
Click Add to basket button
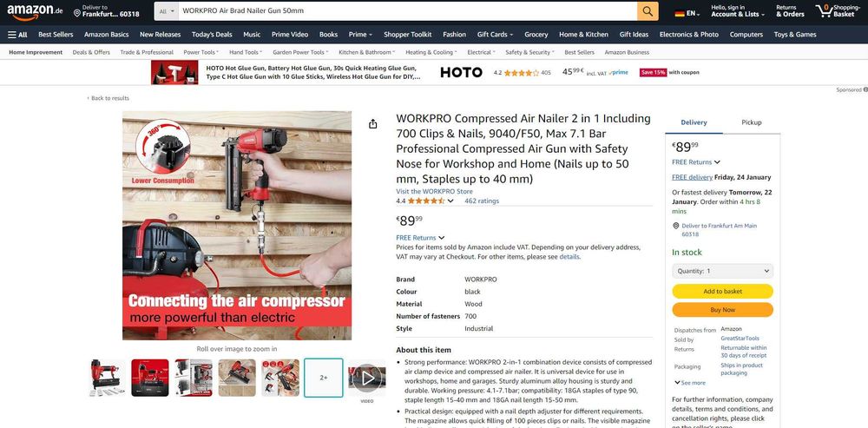click(x=722, y=291)
